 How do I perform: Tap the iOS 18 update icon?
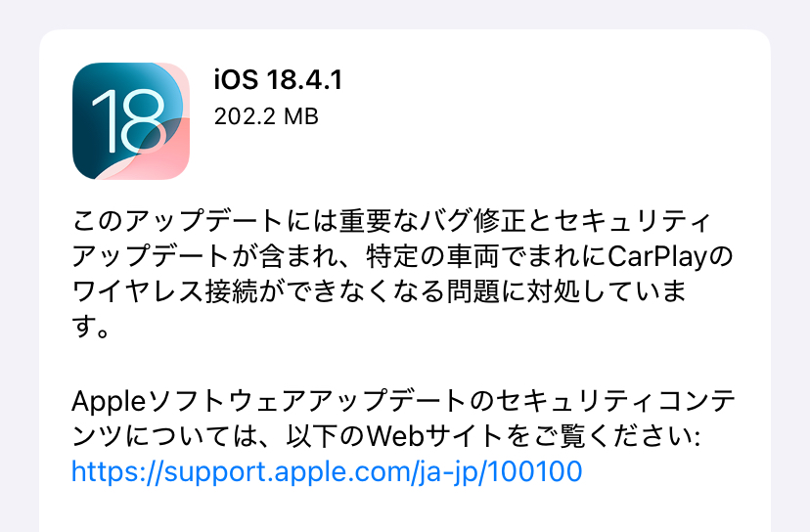coord(131,121)
